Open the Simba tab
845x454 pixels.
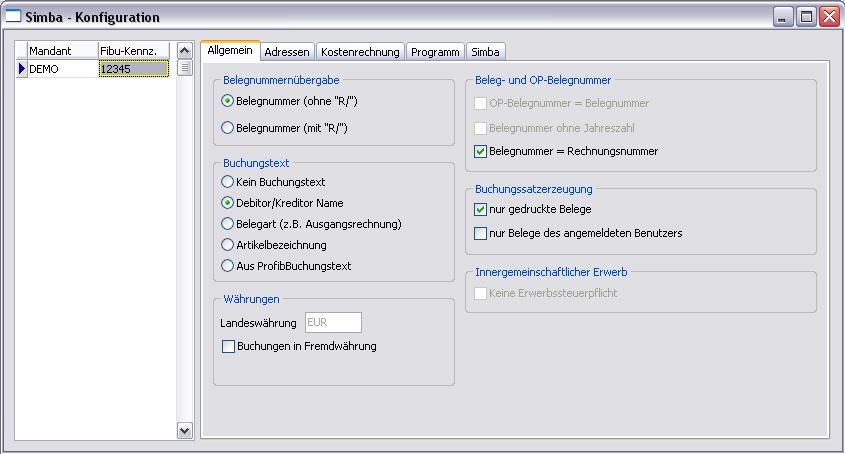pos(486,52)
